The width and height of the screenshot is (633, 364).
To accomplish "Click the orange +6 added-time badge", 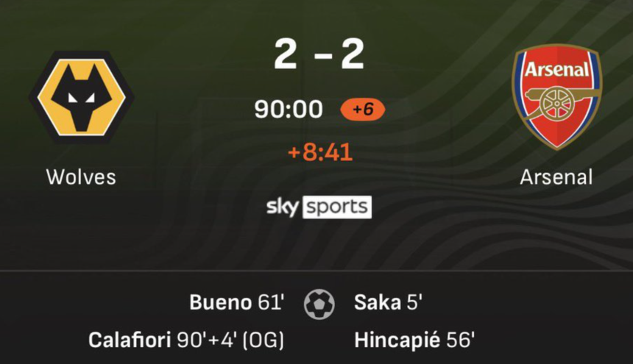I will click(x=362, y=110).
